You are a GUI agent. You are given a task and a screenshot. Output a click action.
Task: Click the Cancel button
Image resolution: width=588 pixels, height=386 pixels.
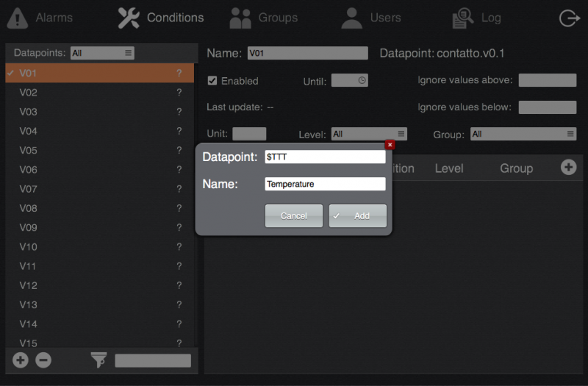(293, 215)
